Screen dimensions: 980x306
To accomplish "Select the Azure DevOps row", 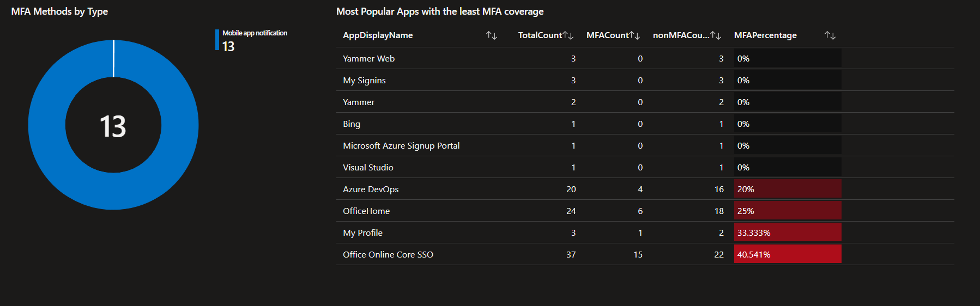I will tap(645, 189).
